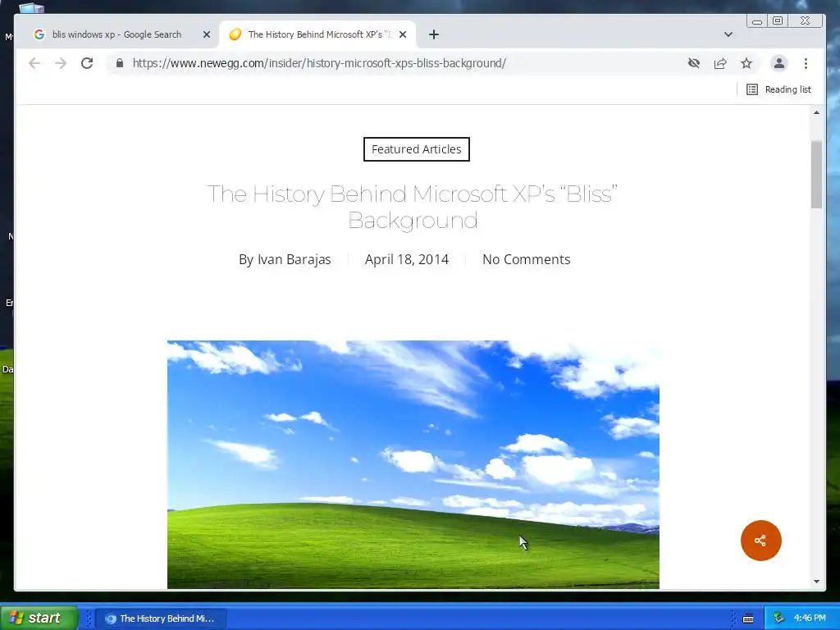Open the Chrome profile avatar
The width and height of the screenshot is (840, 630).
point(779,63)
